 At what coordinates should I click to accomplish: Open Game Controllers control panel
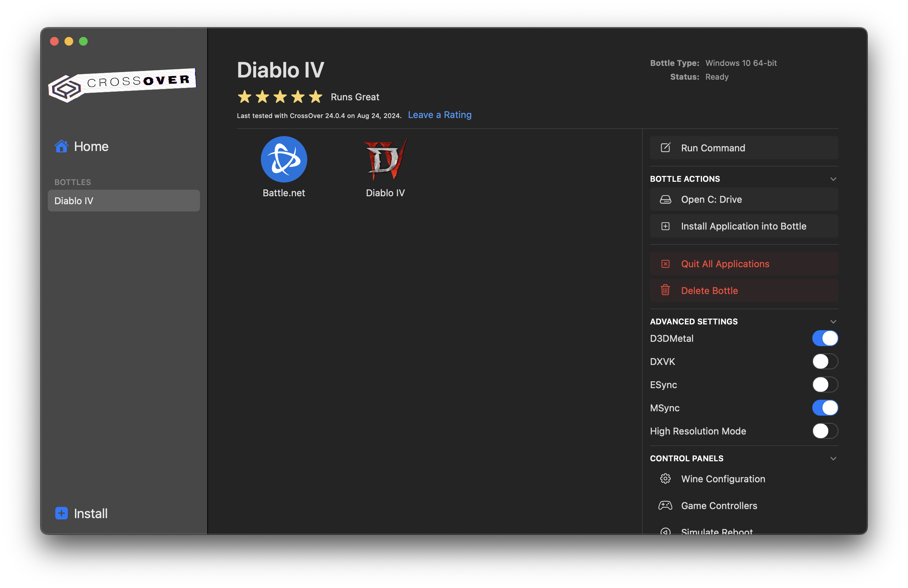tap(744, 505)
